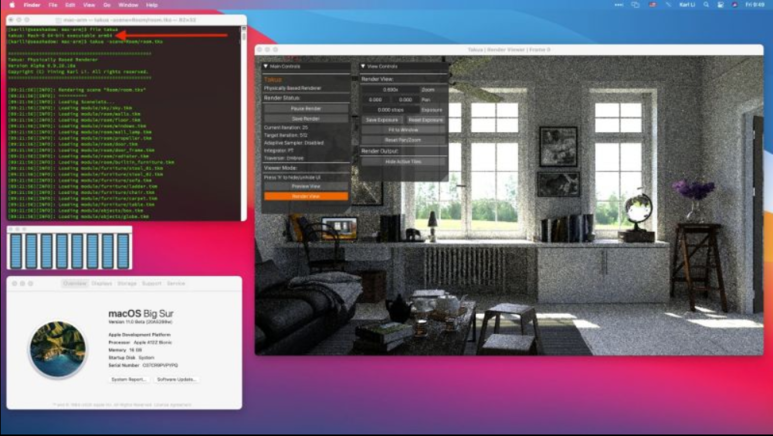The height and width of the screenshot is (436, 773).
Task: Open the Window menu
Action: coord(128,5)
